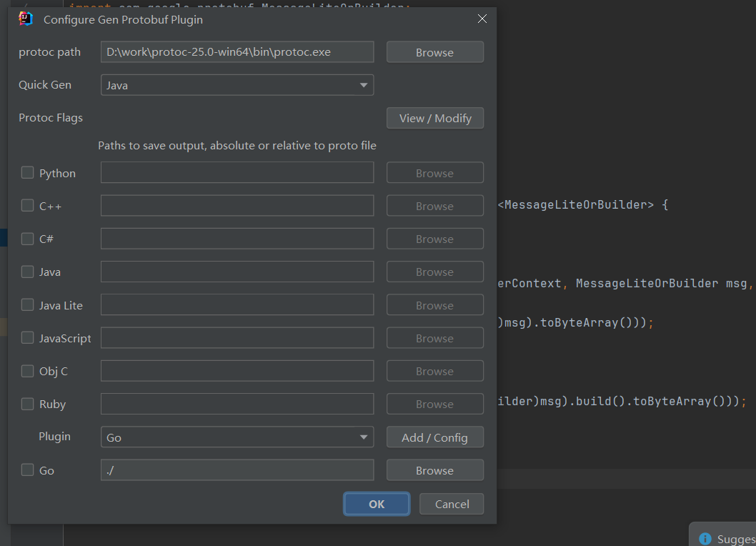Open View / Modify protoc flags

435,118
